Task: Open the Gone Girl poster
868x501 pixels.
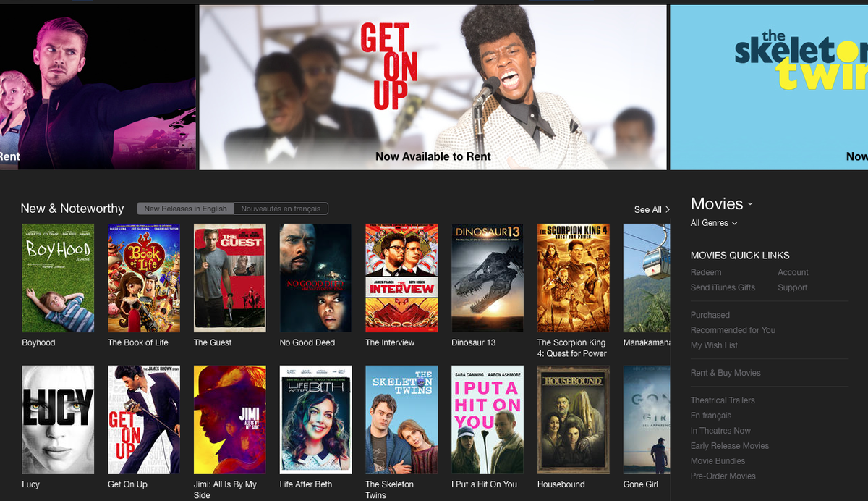Action: pos(647,420)
